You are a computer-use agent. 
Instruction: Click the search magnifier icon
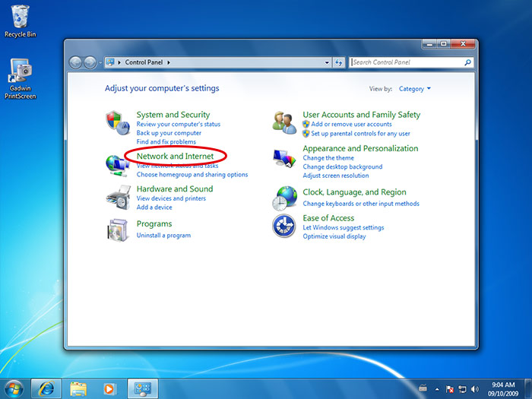467,62
